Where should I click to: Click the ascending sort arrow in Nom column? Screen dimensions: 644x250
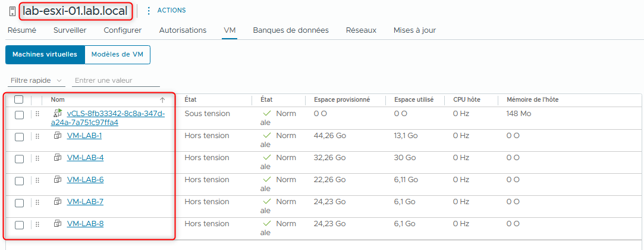pyautogui.click(x=162, y=100)
